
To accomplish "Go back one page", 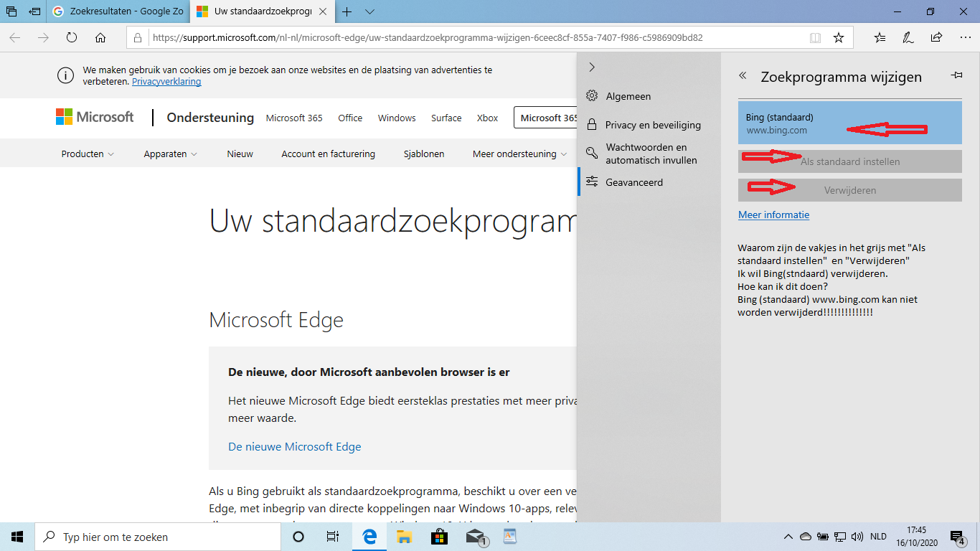I will (x=15, y=37).
